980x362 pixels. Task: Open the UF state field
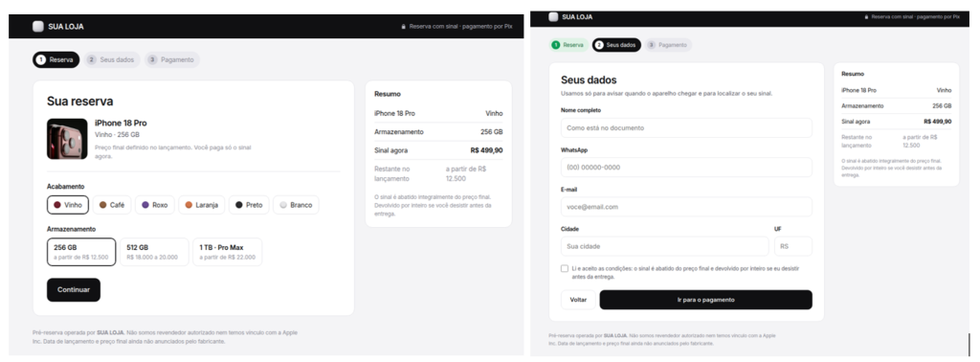click(793, 246)
